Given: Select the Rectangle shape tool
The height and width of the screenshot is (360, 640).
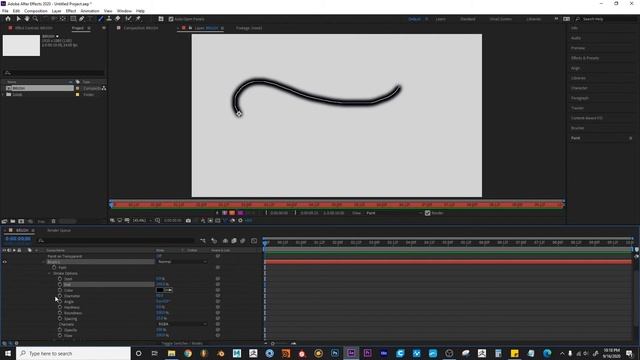Looking at the screenshot, I should point(73,19).
